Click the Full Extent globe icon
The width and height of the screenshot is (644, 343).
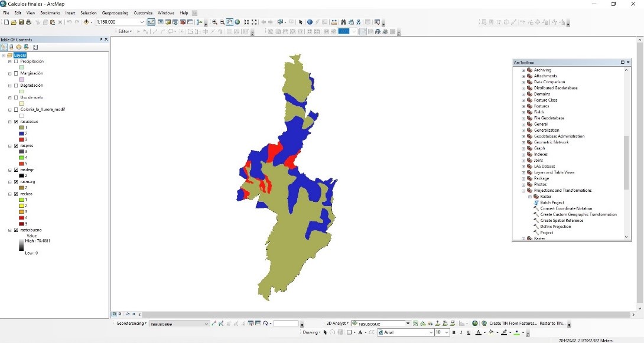click(x=237, y=22)
